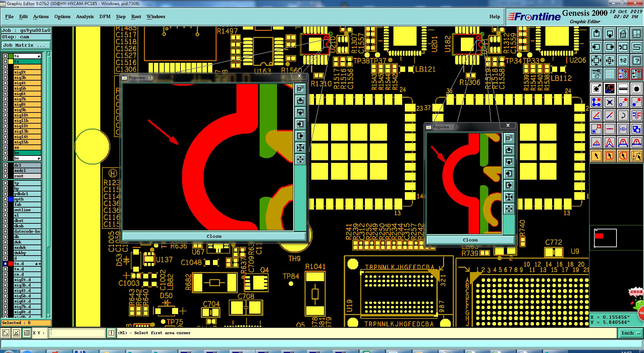Open the Actions menu
This screenshot has width=644, height=353.
click(x=41, y=16)
